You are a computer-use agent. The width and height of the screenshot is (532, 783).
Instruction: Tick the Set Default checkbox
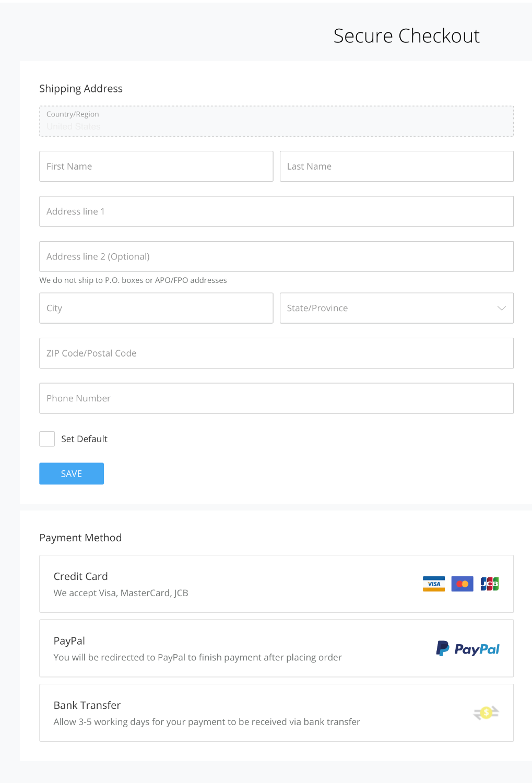tap(47, 439)
